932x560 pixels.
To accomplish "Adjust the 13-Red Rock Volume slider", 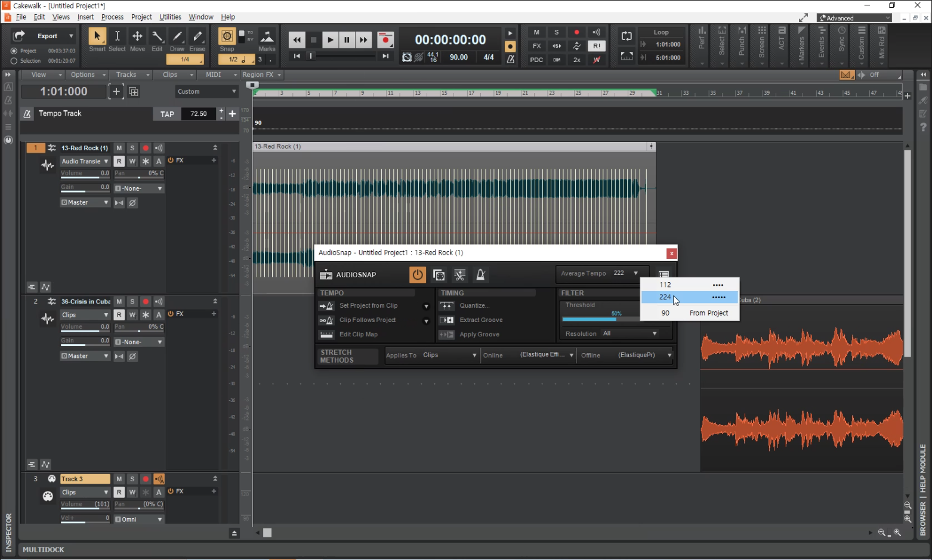I will point(85,174).
